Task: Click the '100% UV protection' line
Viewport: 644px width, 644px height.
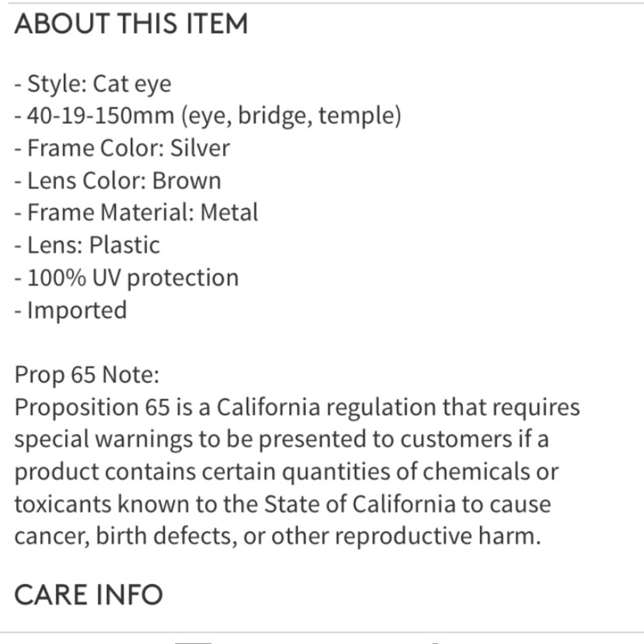Action: 126,278
